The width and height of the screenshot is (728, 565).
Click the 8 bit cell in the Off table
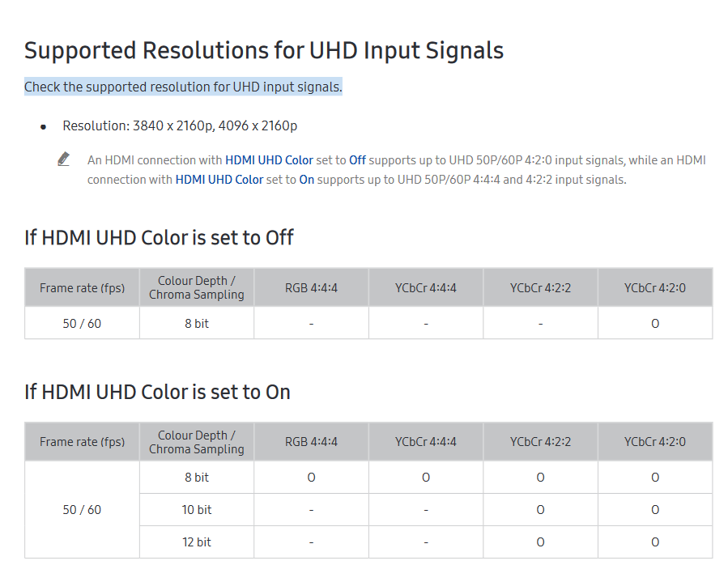[x=196, y=323]
